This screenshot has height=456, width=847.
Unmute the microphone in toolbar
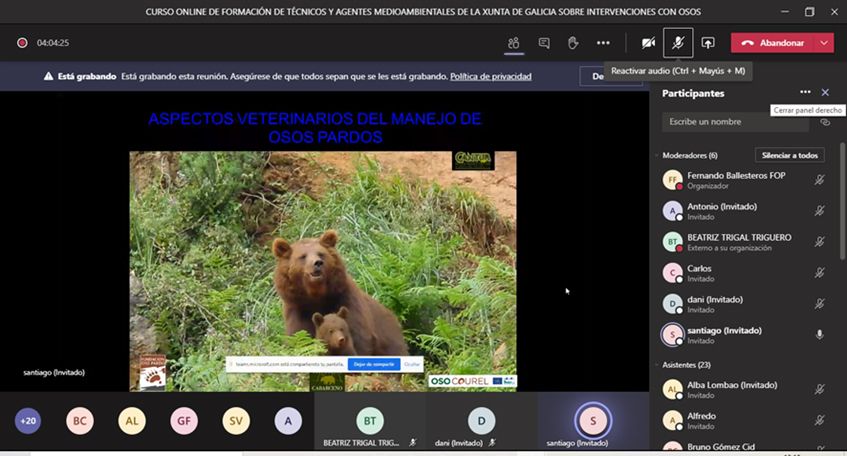678,43
